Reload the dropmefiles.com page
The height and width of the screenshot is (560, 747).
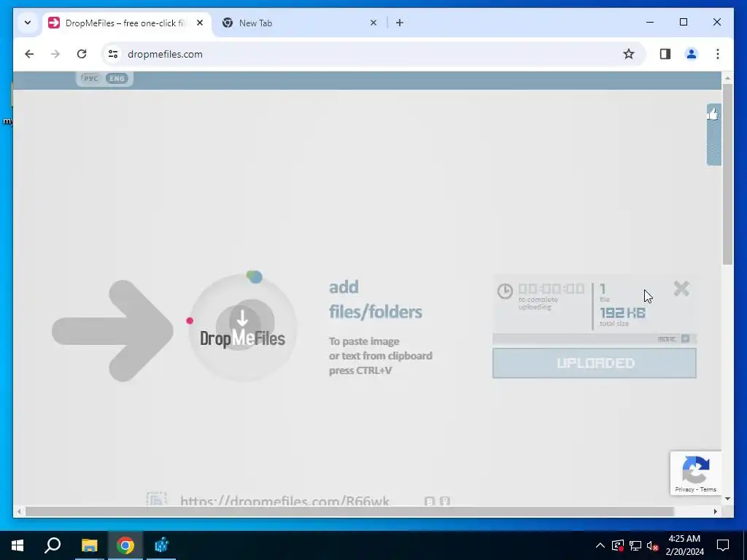(82, 54)
